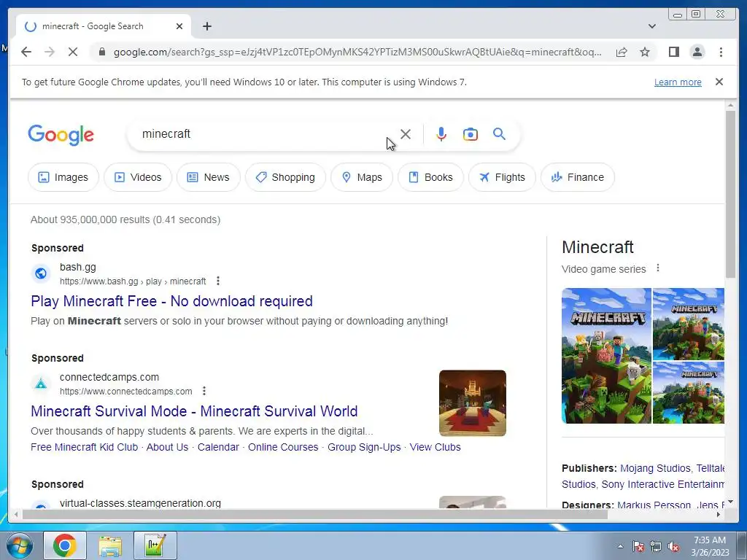Viewport: 747px width, 560px height.
Task: Go back to previous page
Action: point(26,52)
